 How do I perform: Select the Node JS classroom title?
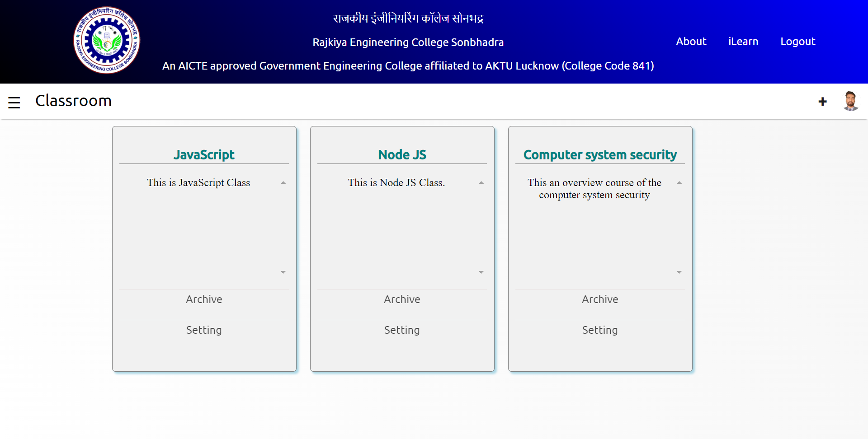coord(402,154)
